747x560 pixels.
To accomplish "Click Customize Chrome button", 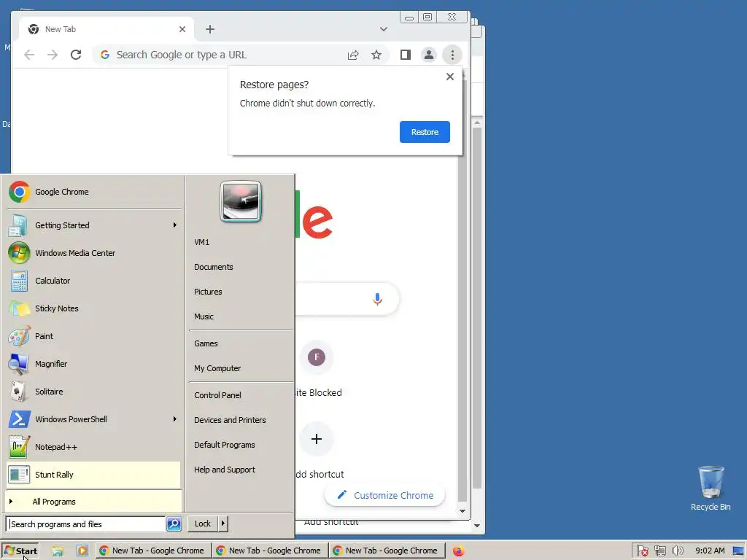I will point(385,495).
